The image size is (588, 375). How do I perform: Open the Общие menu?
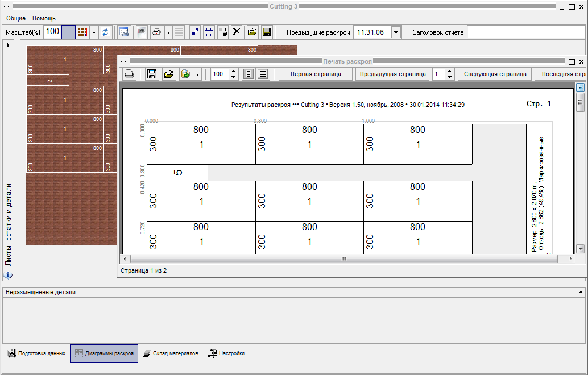16,18
